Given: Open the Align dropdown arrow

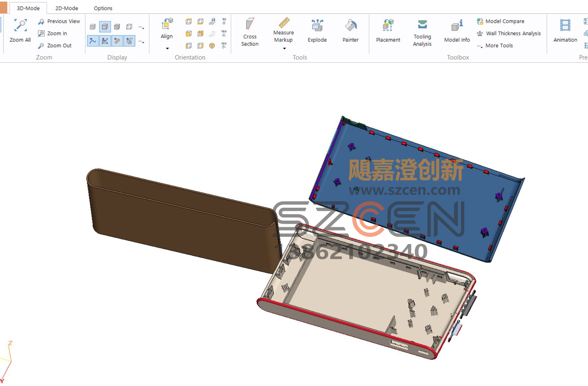Looking at the screenshot, I should coord(167,49).
